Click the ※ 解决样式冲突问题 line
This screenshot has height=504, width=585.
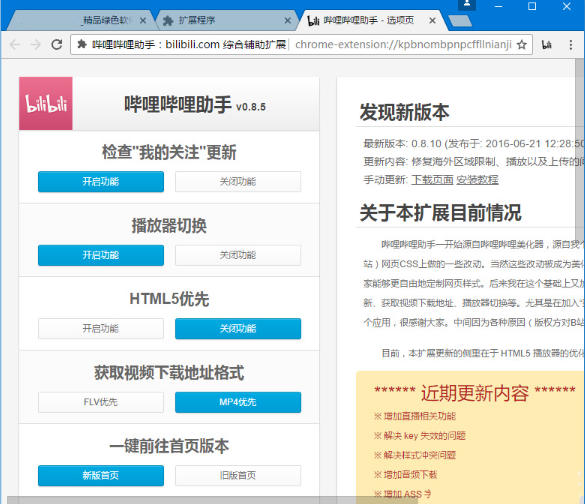(415, 455)
